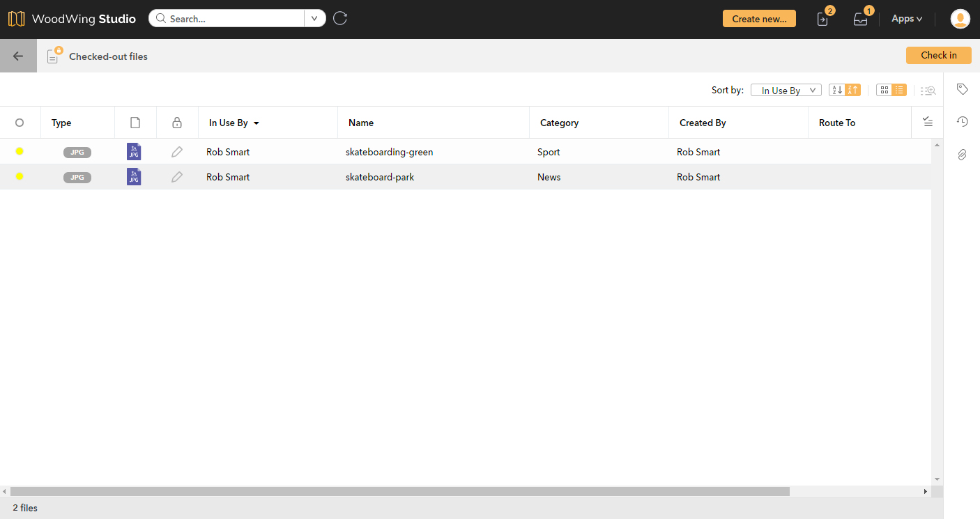This screenshot has width=980, height=519.
Task: Open the inbox icon with badge 1
Action: click(862, 18)
